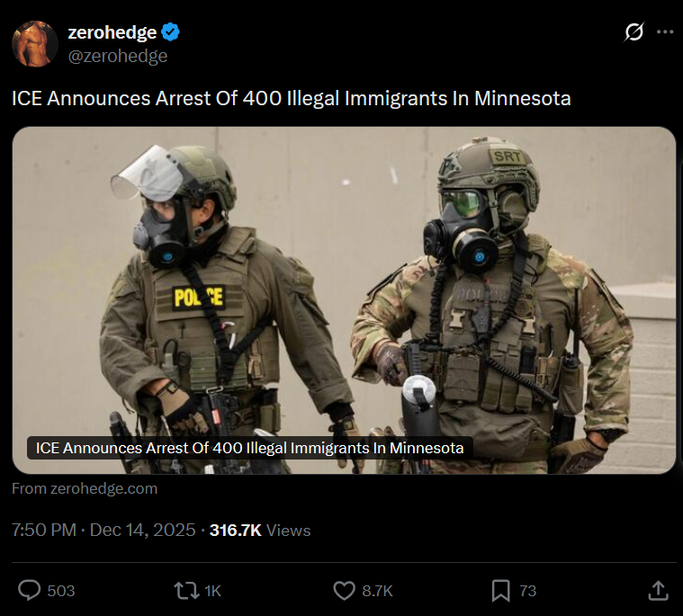683x616 pixels.
Task: Click the reply speech bubble icon
Action: point(29,591)
